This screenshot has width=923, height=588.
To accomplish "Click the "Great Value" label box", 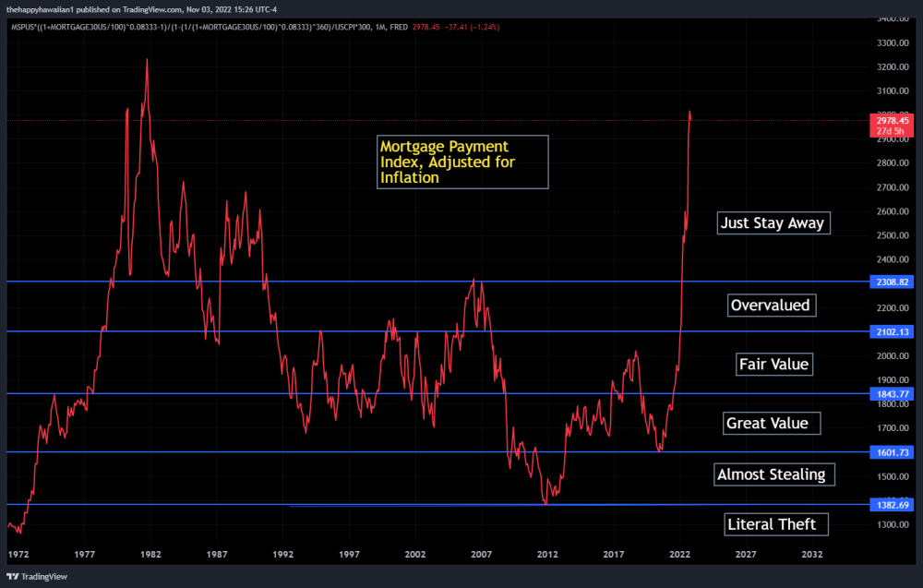I will 771,423.
